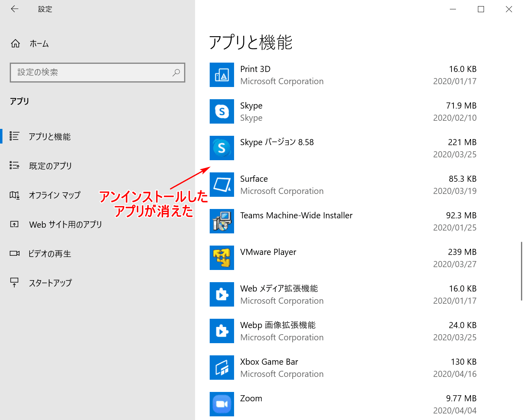This screenshot has height=420, width=523.
Task: Click the 2020/04/04 date of Zoom
Action: (455, 411)
